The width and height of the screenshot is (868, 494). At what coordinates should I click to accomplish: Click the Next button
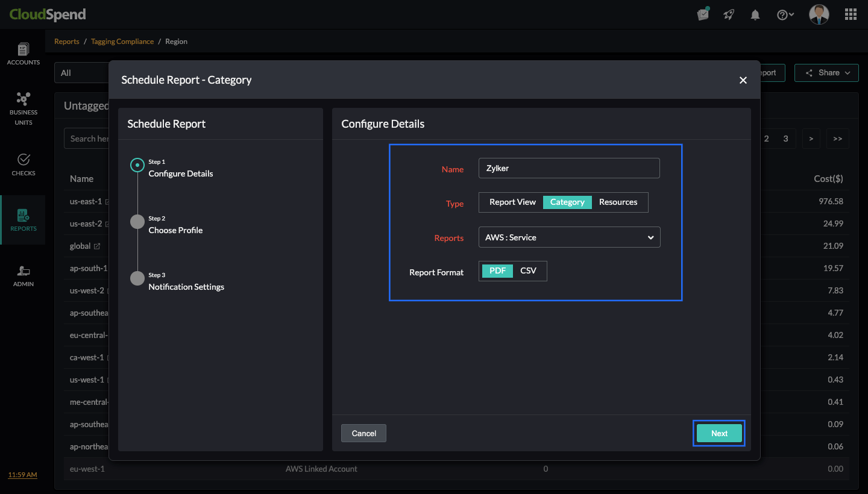719,433
